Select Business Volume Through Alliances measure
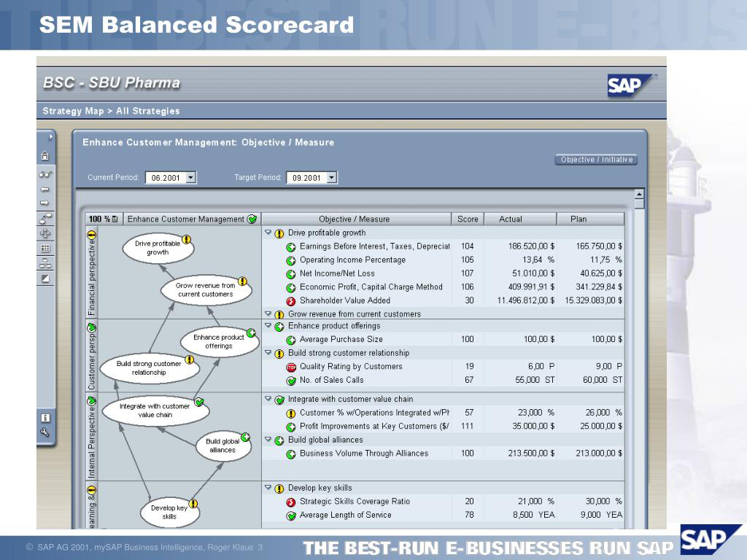Viewport: 747px width, 560px height. [364, 454]
